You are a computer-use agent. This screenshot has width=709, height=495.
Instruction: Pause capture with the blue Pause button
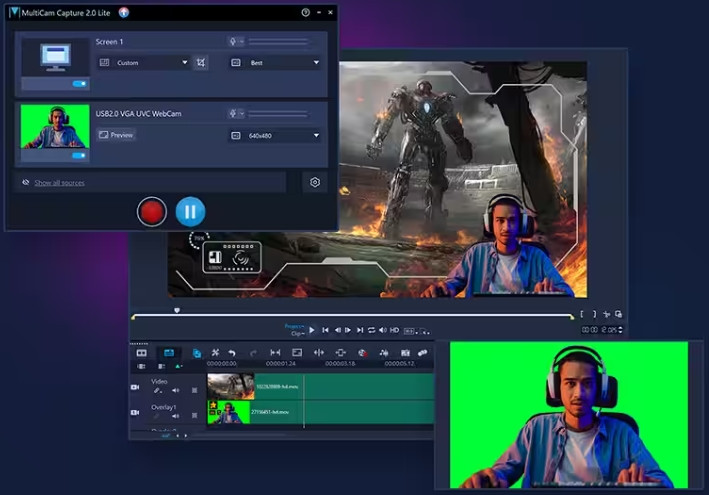190,212
